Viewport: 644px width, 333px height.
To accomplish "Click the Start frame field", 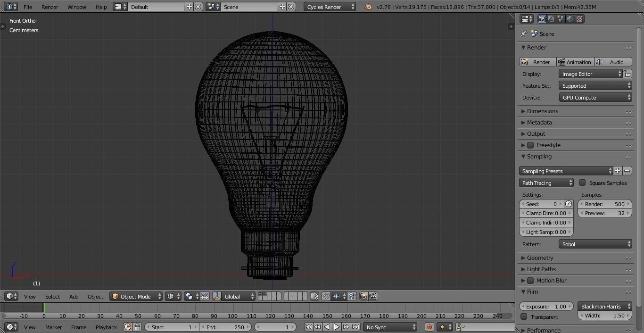I will click(172, 327).
